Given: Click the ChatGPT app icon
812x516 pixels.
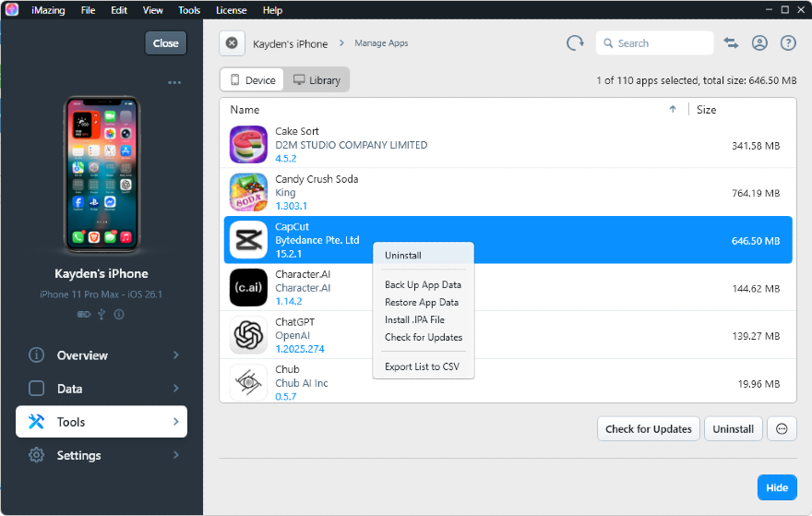Looking at the screenshot, I should [x=248, y=336].
